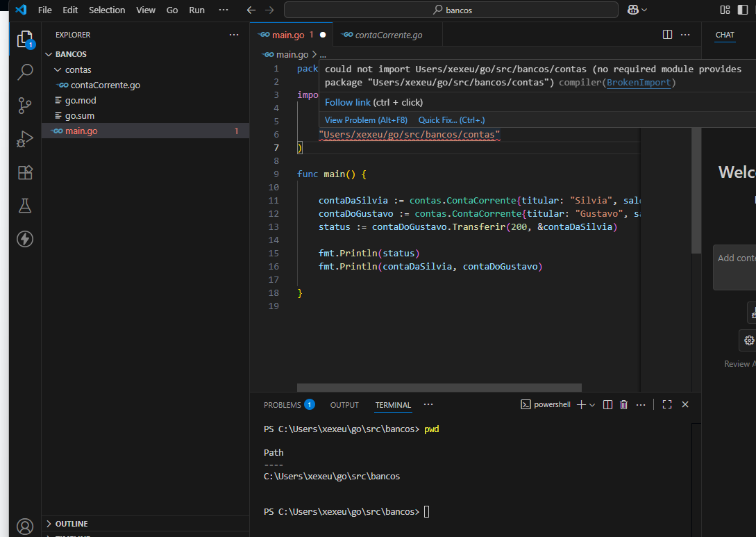Switch to the contaCorrente.go editor tab
Screen dimensions: 756x537
point(387,35)
